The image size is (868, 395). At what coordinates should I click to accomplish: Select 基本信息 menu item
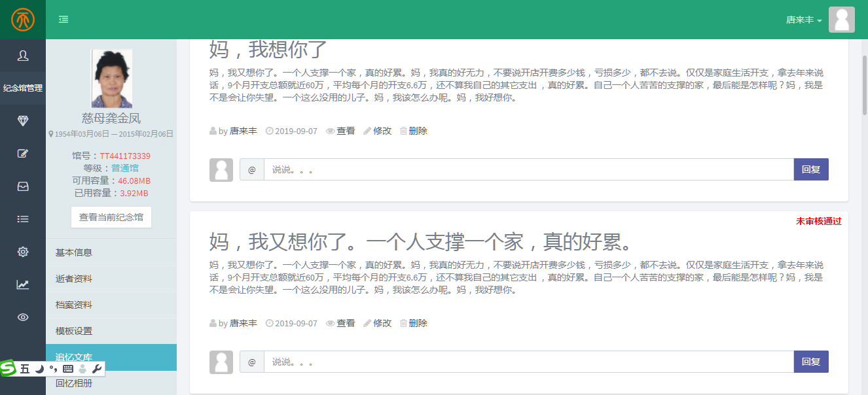point(74,252)
